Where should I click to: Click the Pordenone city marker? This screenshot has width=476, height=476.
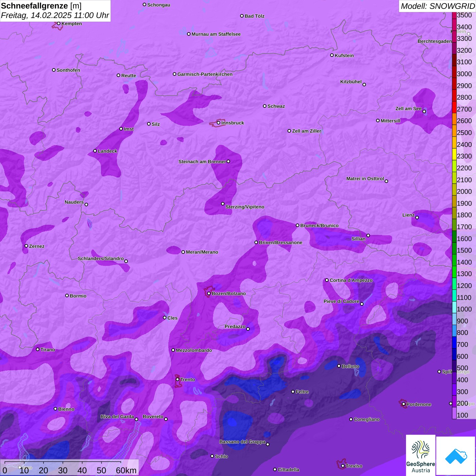click(x=404, y=404)
